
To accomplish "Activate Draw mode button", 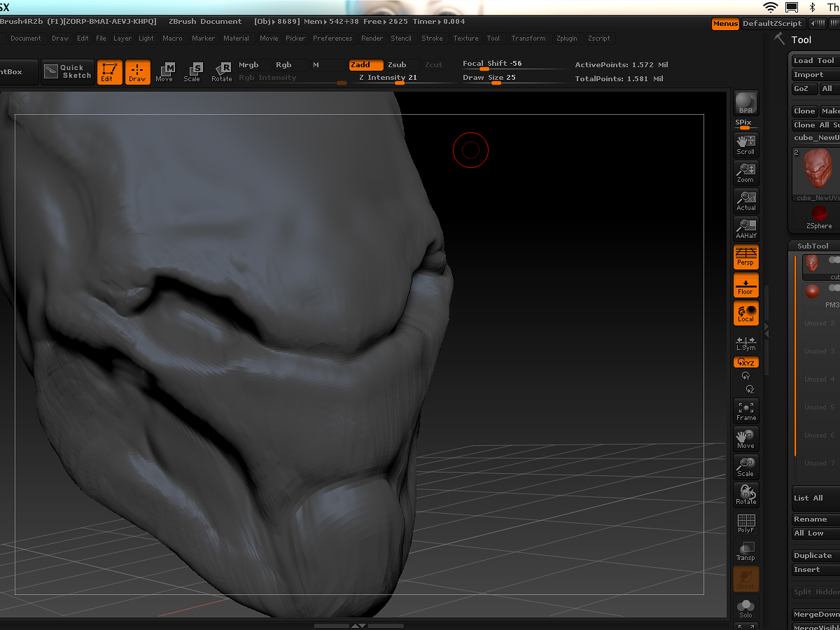I will (137, 71).
